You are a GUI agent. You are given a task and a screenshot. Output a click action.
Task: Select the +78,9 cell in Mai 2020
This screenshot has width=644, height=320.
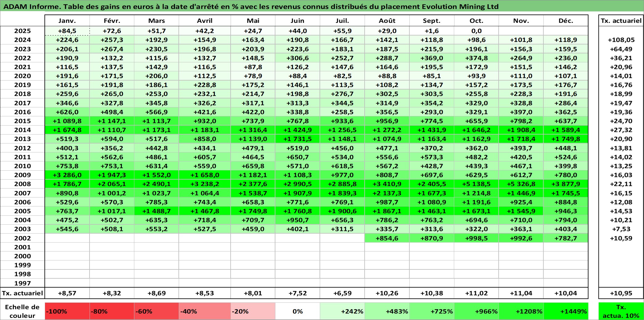tap(253, 76)
